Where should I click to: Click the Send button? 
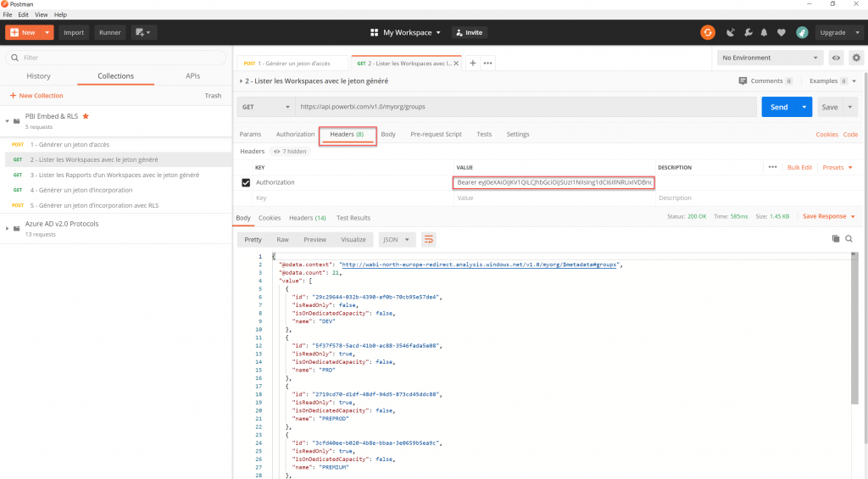click(779, 107)
